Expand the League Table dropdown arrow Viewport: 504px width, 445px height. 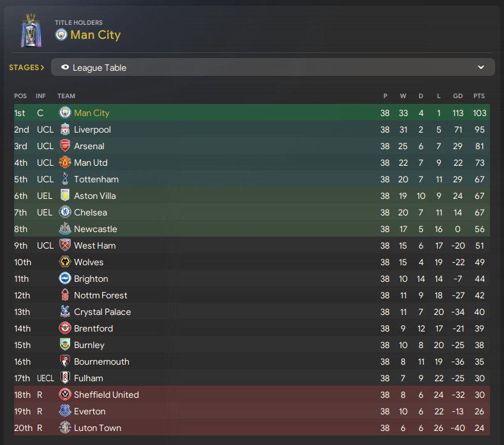[481, 67]
